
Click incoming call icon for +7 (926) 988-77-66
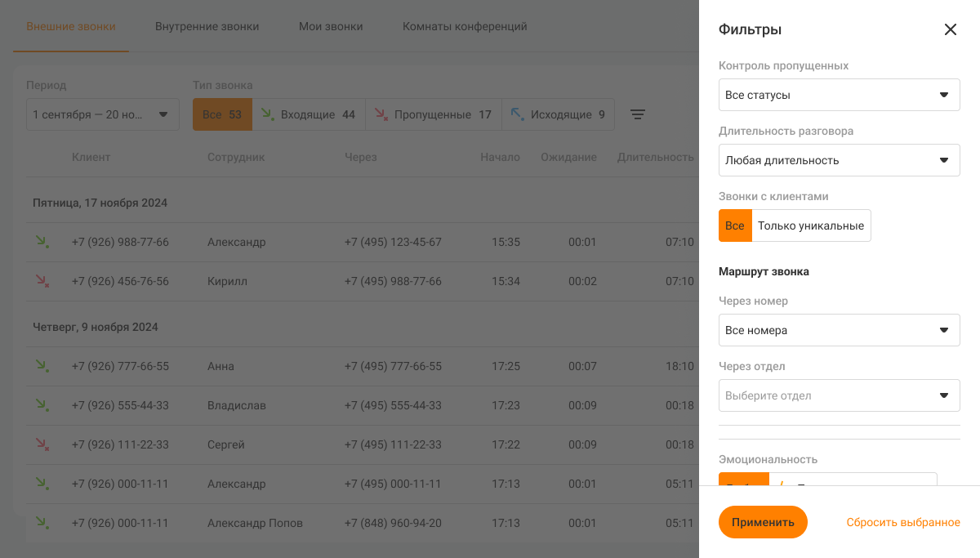41,242
